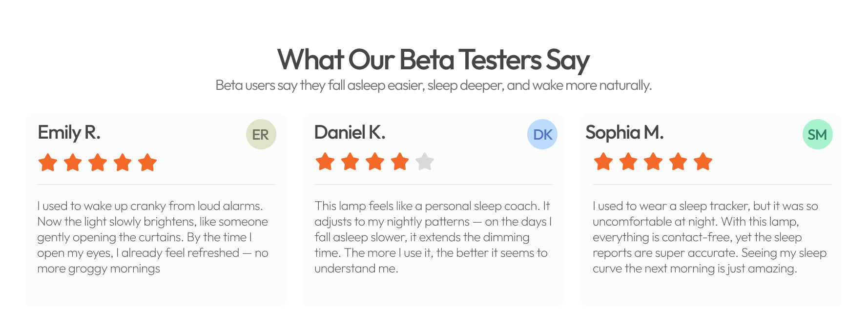
Task: Click Emily R.'s ER avatar badge
Action: point(261,134)
